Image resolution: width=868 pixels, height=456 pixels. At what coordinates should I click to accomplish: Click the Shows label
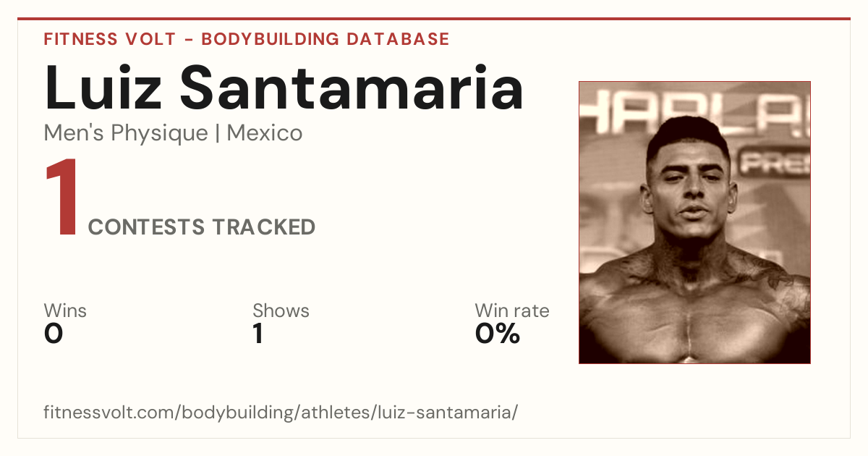pos(281,311)
